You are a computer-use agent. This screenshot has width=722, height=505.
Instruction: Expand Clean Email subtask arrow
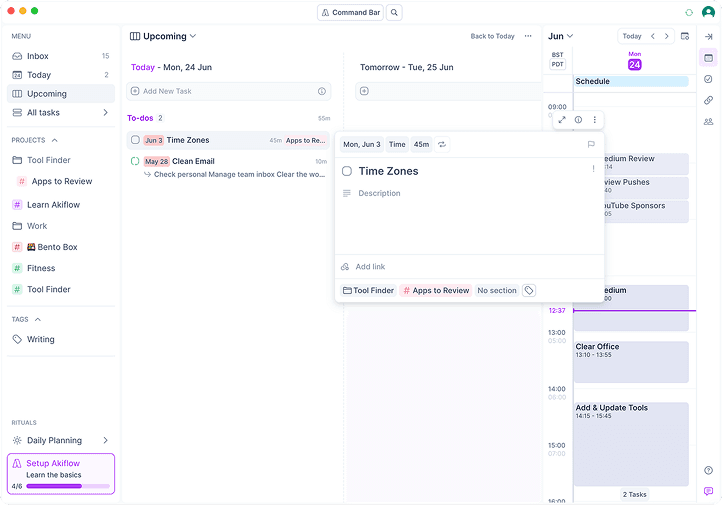pyautogui.click(x=147, y=174)
